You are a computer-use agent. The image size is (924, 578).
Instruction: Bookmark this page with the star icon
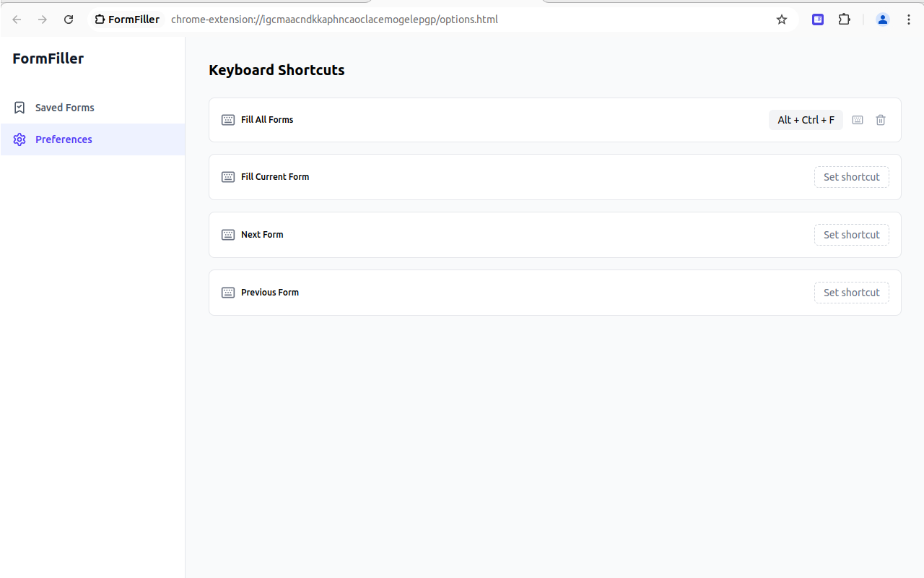pos(782,20)
